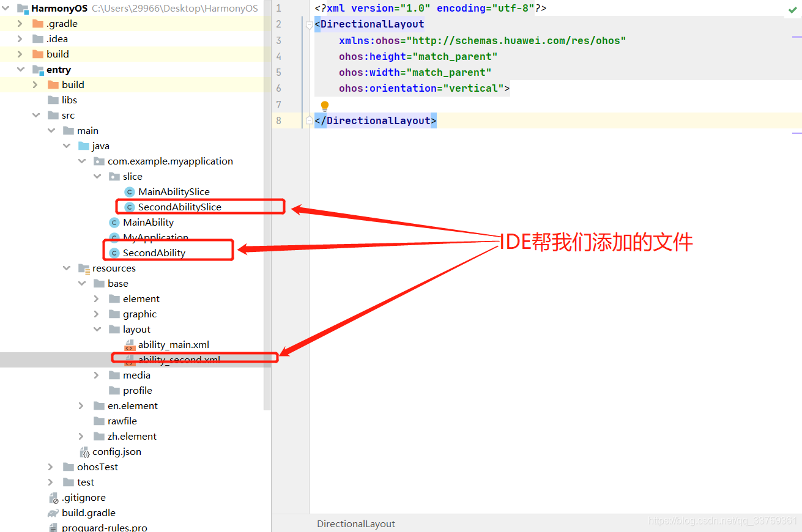Fold the DirectionalLayout opening tag marker
Viewport: 802px width, 532px height.
(x=310, y=24)
